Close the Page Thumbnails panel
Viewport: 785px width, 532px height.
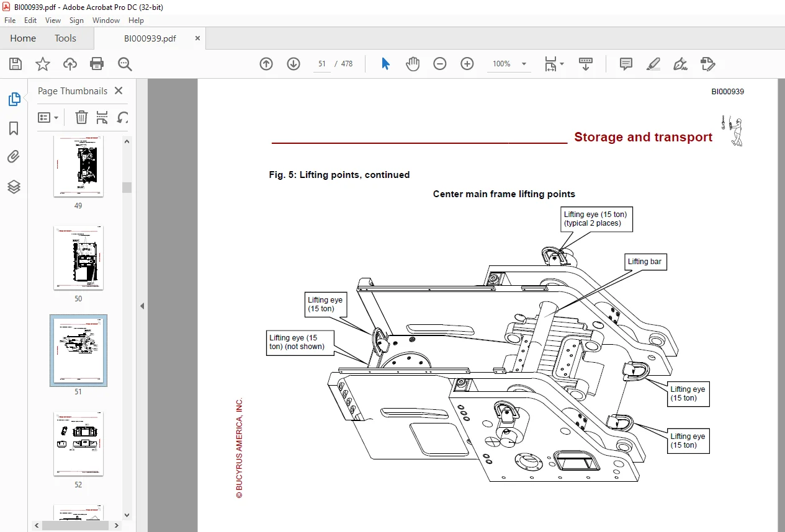point(119,91)
